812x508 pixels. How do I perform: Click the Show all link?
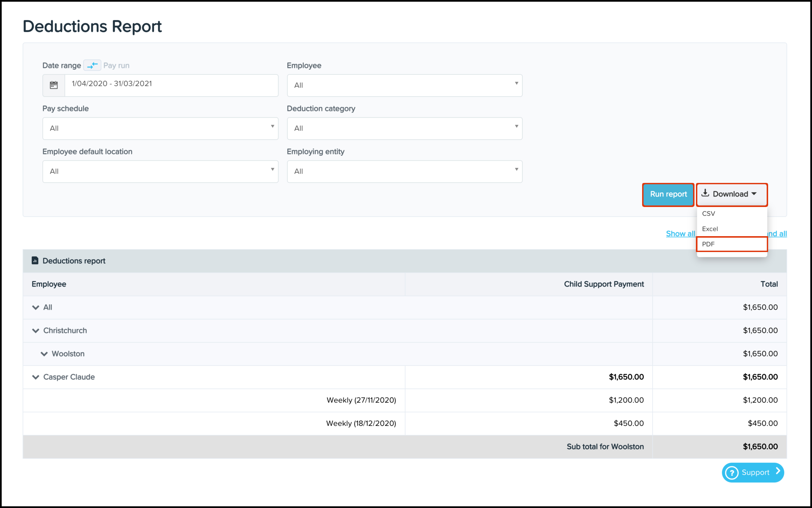pyautogui.click(x=680, y=234)
